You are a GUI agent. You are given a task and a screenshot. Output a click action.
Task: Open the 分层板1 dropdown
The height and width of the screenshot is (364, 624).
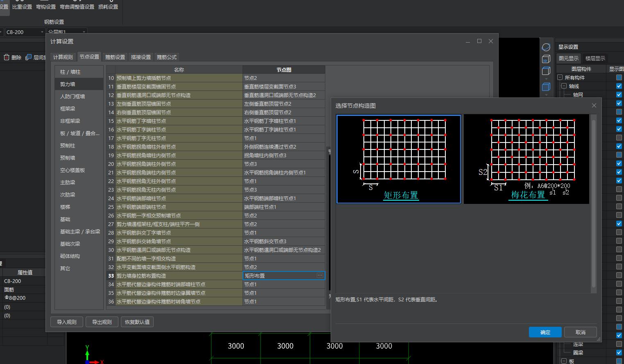pyautogui.click(x=67, y=32)
